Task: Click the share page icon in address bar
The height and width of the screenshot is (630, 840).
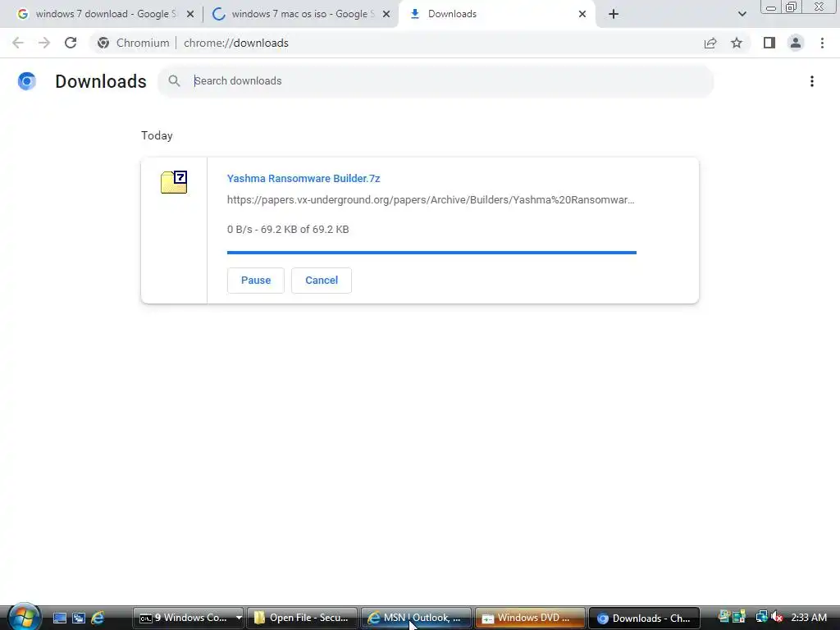Action: [710, 43]
